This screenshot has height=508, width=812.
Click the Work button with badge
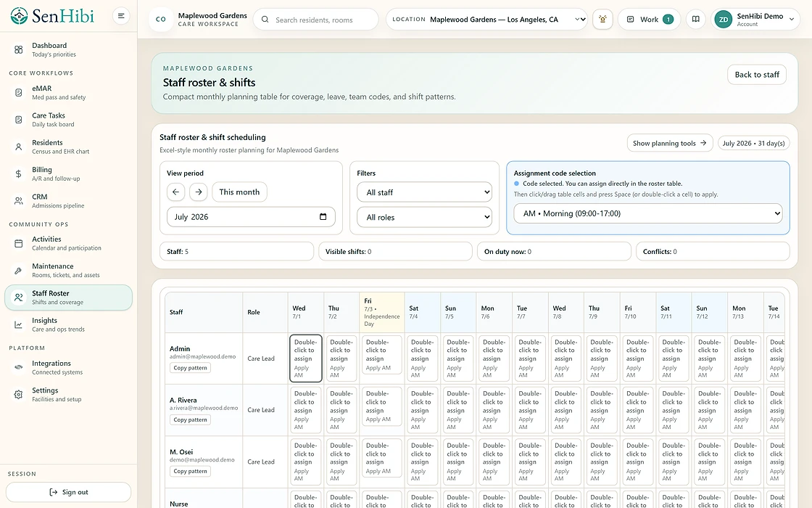click(649, 20)
